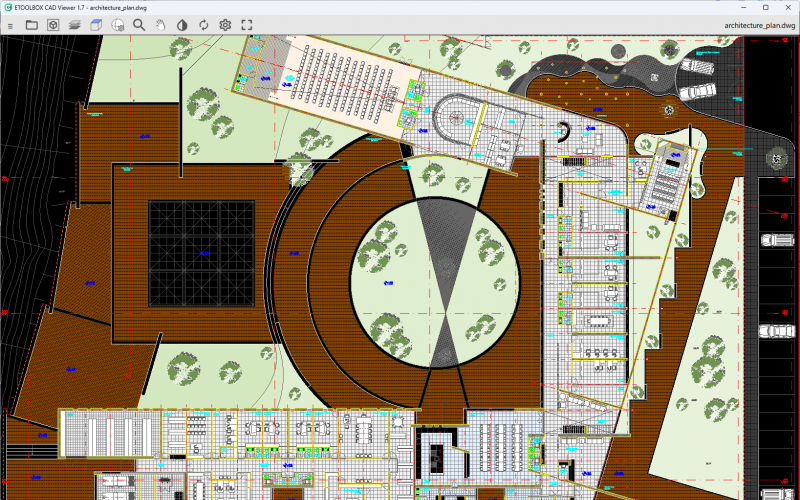Screen dimensions: 800x500
Task: Click the Open File folder icon
Action: pos(31,24)
